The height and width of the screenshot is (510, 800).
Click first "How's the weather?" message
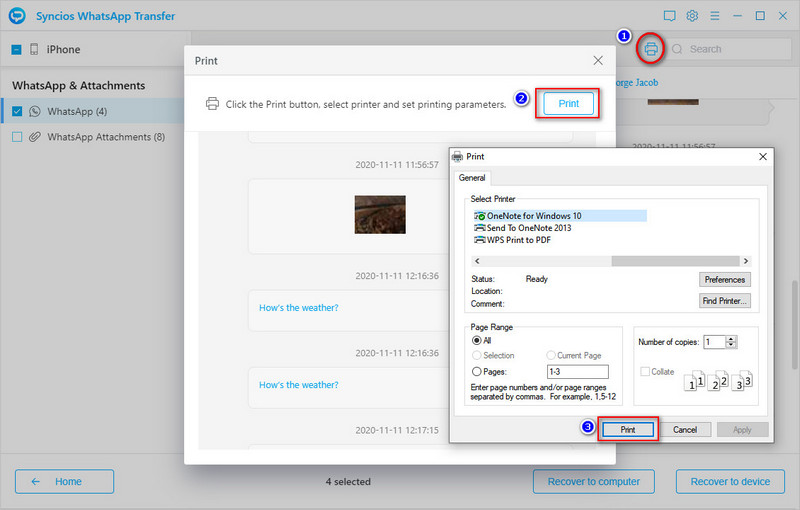tap(298, 308)
